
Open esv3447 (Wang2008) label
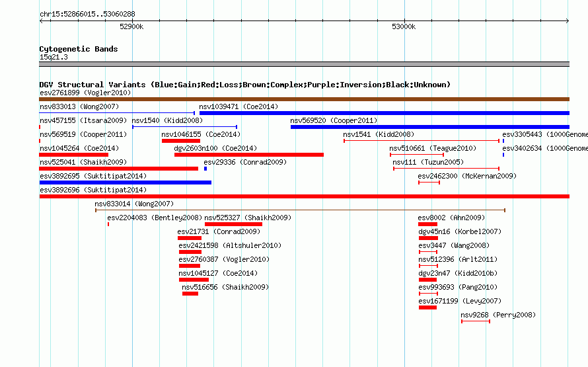coord(454,245)
